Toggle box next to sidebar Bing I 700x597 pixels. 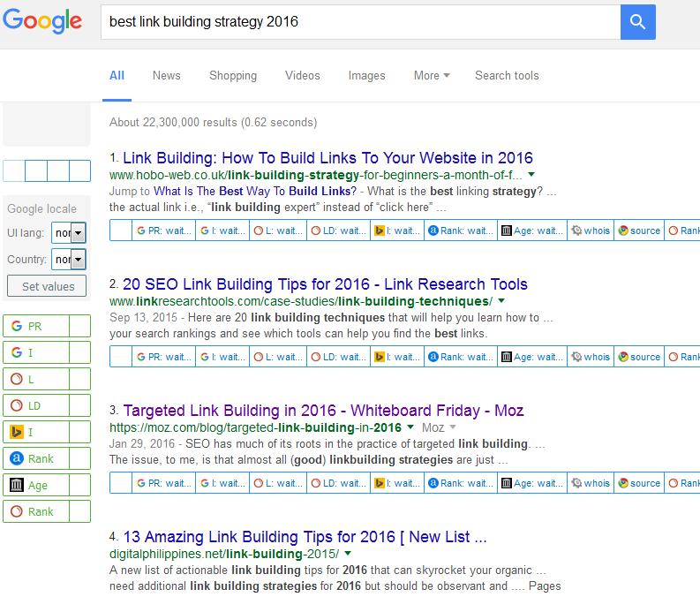coord(80,432)
